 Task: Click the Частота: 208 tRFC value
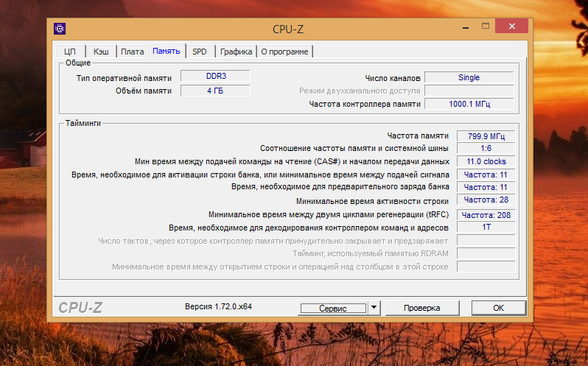click(486, 215)
